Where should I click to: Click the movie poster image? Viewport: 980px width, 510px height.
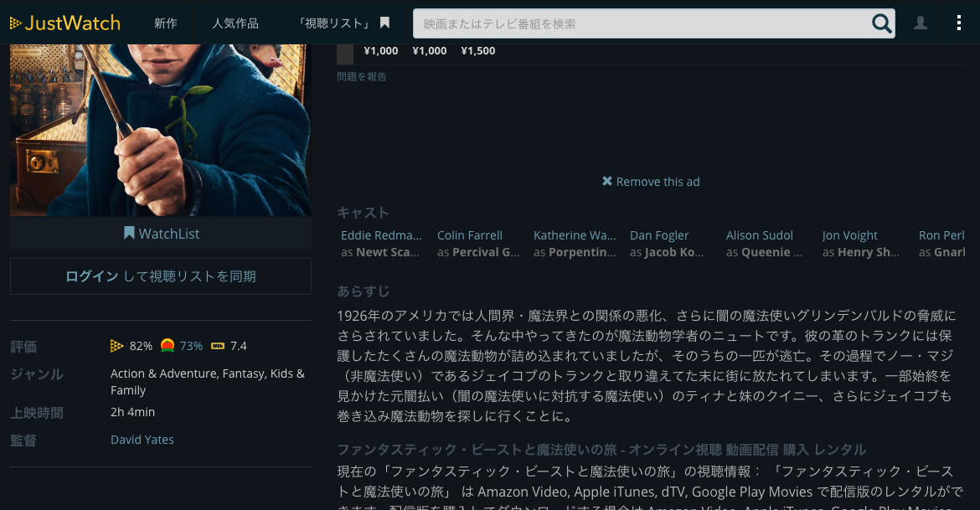click(161, 130)
